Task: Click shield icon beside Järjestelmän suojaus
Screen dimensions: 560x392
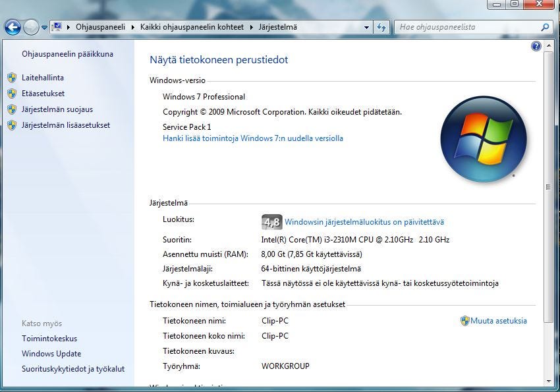Action: (12, 109)
